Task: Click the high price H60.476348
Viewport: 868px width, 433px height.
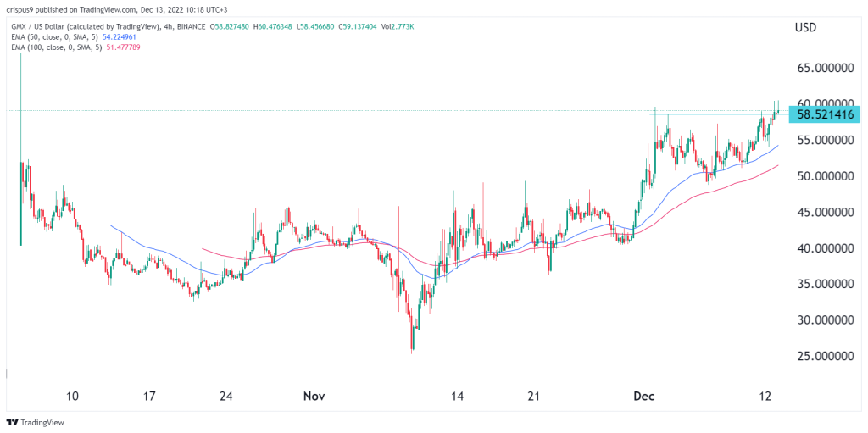Action: point(270,26)
